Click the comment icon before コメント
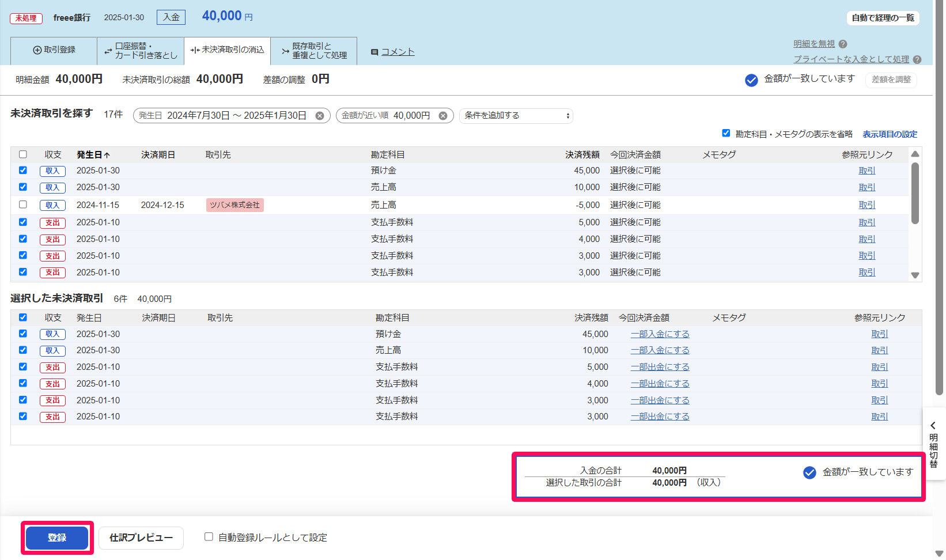Viewport: 946px width, 560px height. pyautogui.click(x=374, y=52)
